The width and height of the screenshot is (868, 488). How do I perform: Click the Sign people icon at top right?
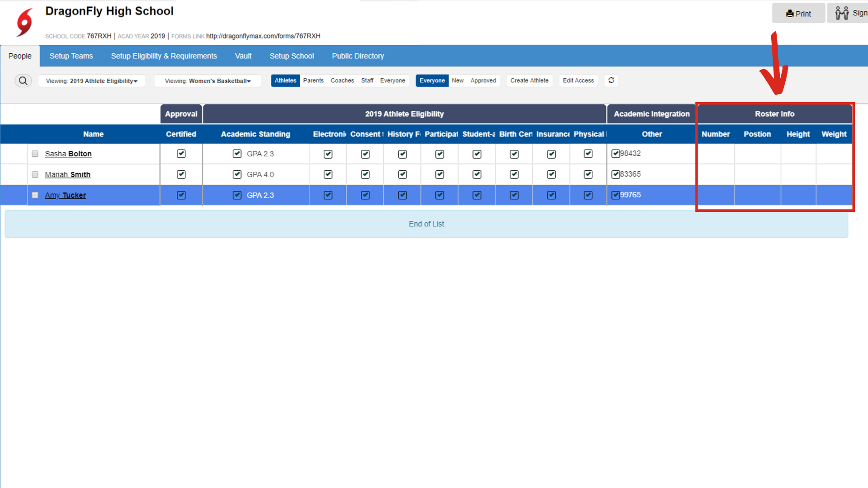click(x=842, y=13)
